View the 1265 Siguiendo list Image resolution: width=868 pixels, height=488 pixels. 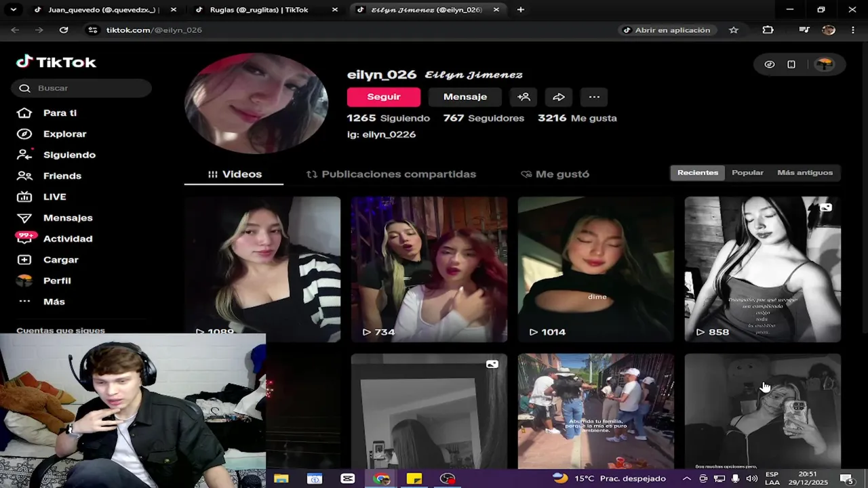pyautogui.click(x=389, y=119)
